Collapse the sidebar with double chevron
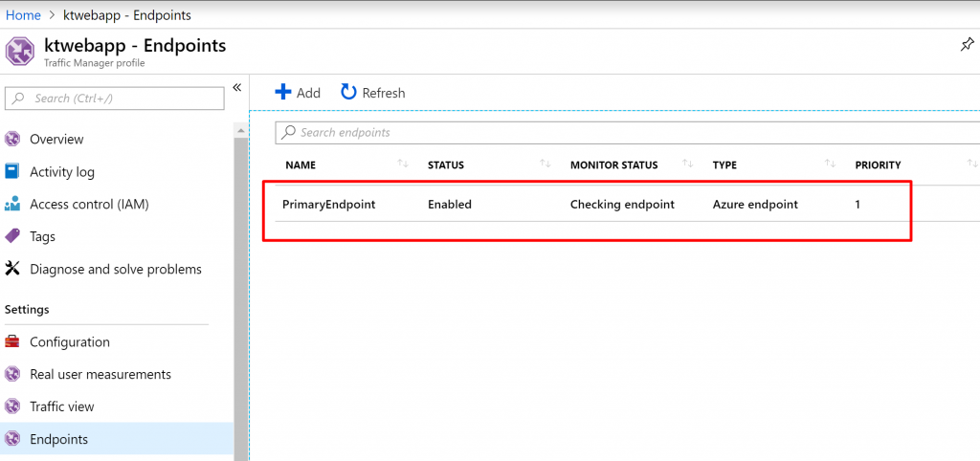The height and width of the screenshot is (461, 980). [237, 87]
